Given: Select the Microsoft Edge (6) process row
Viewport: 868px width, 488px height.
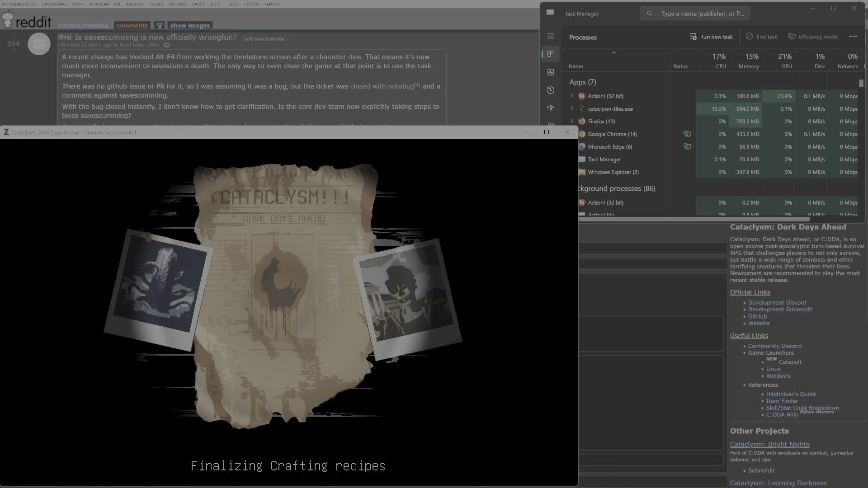Looking at the screenshot, I should click(x=718, y=147).
